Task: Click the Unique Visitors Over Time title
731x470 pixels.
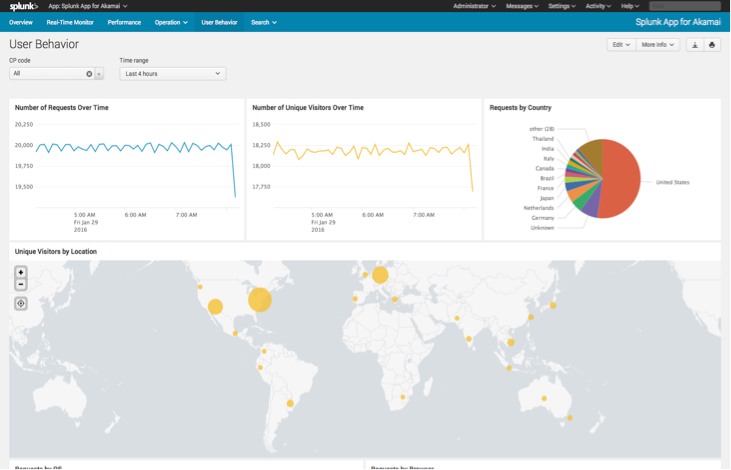Action: pos(308,108)
